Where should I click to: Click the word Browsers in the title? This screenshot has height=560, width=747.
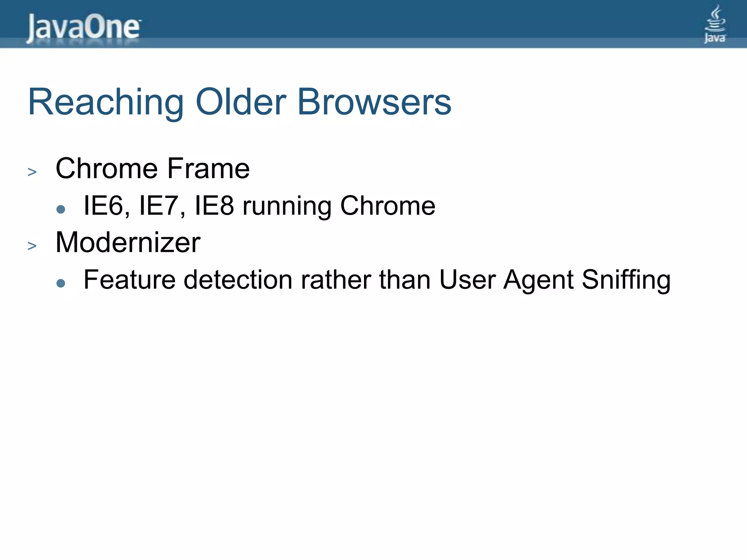(x=374, y=102)
